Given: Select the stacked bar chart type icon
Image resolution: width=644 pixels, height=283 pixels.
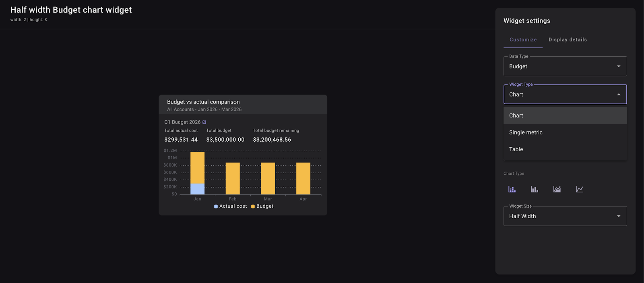Looking at the screenshot, I should (x=512, y=189).
